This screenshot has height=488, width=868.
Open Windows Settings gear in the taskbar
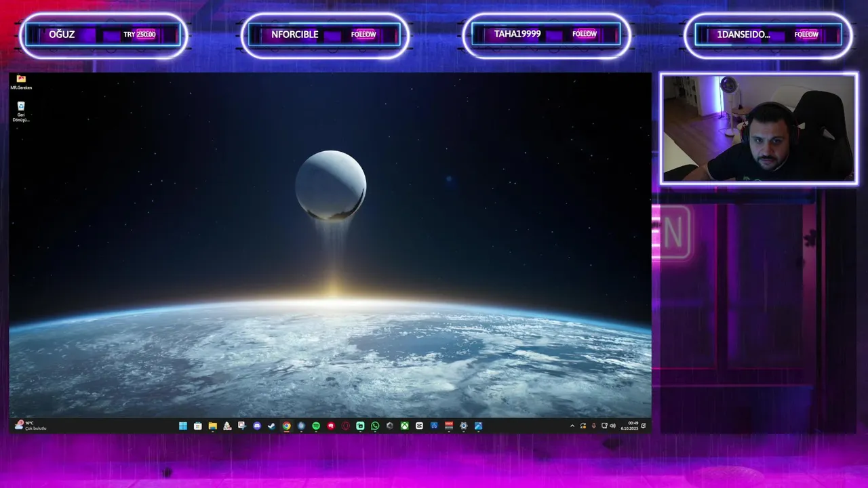(463, 426)
